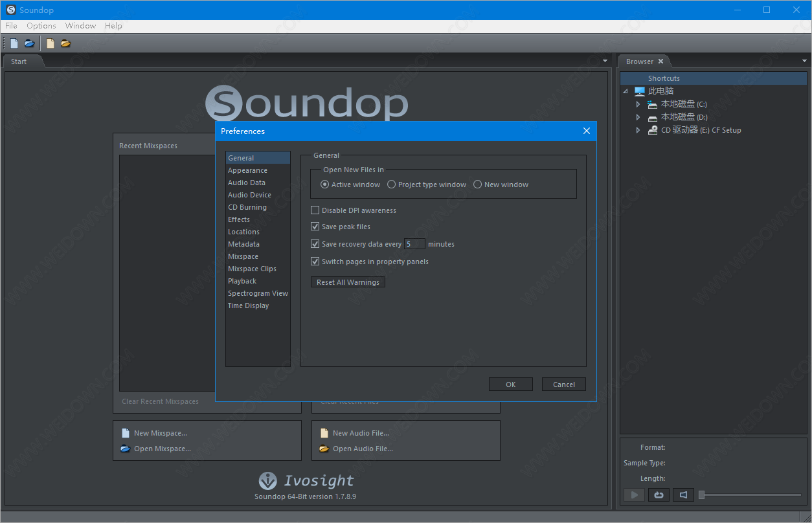The image size is (812, 523).
Task: Switch to the Start tab
Action: (x=19, y=61)
